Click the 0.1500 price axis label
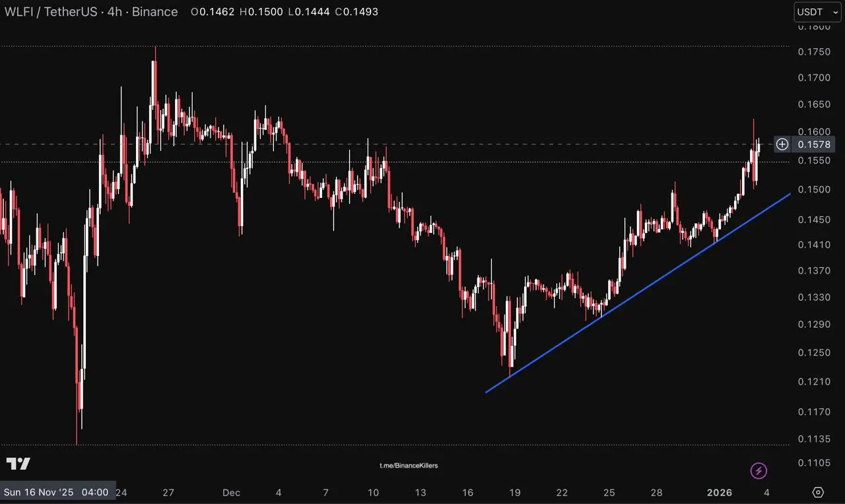 point(814,190)
